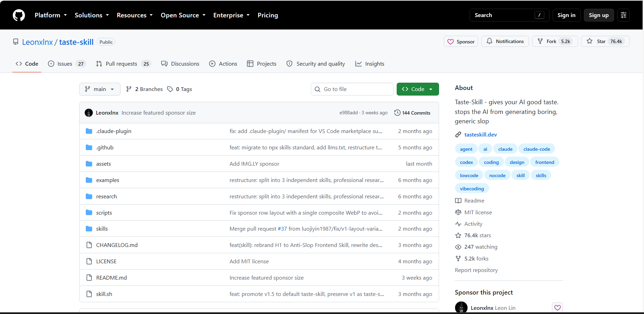The height and width of the screenshot is (314, 644).
Task: Open the Notifications button
Action: tap(505, 41)
